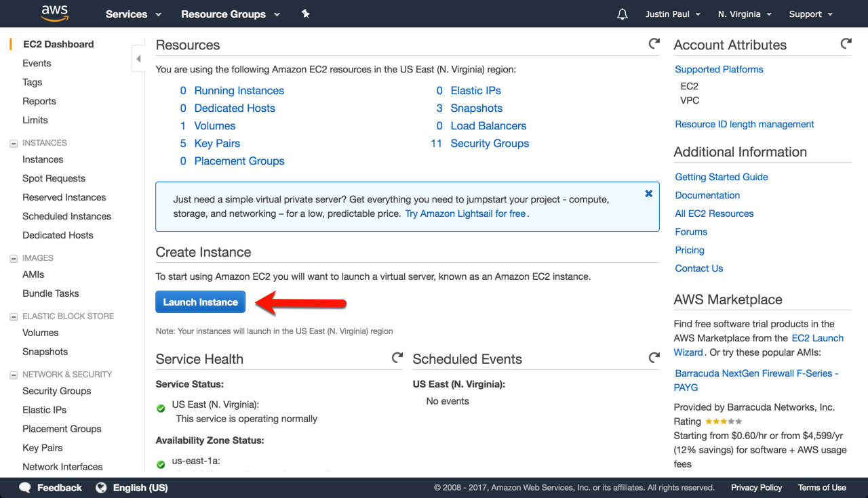The height and width of the screenshot is (498, 868).
Task: Collapse the IMAGES section in sidebar
Action: [14, 259]
